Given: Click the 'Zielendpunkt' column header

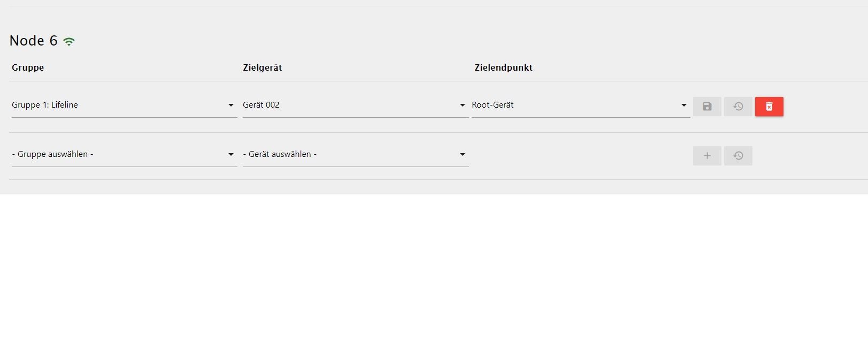Looking at the screenshot, I should (503, 67).
